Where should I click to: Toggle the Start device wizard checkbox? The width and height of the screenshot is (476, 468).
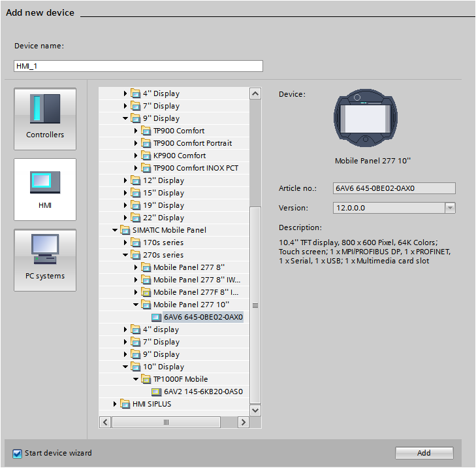pos(18,454)
